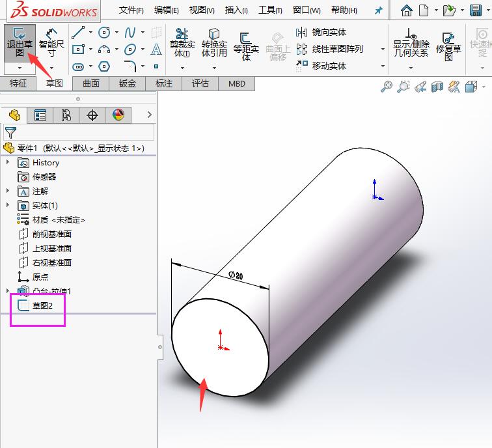492x448 pixels.
Task: Click the Exit Sketch (退出草图) button
Action: pyautogui.click(x=20, y=43)
